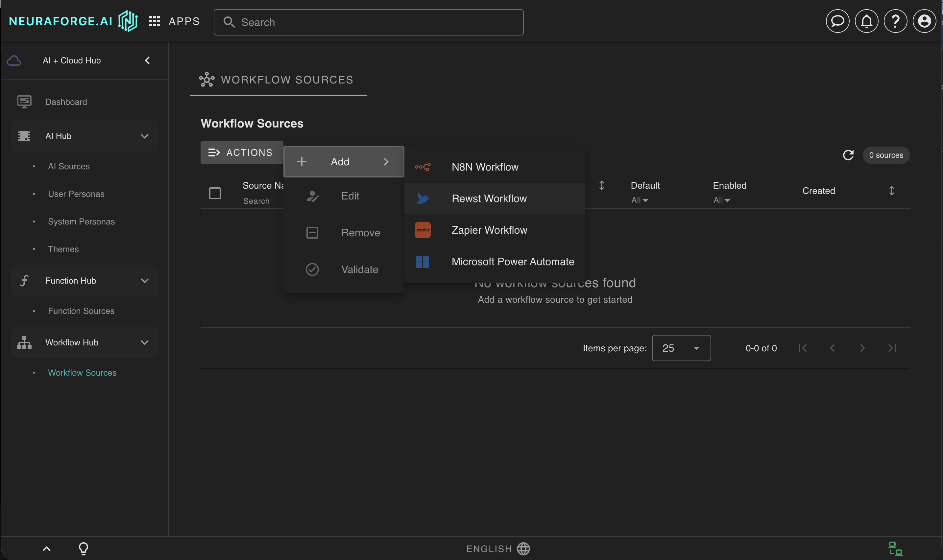Open the notification bell

pos(866,21)
